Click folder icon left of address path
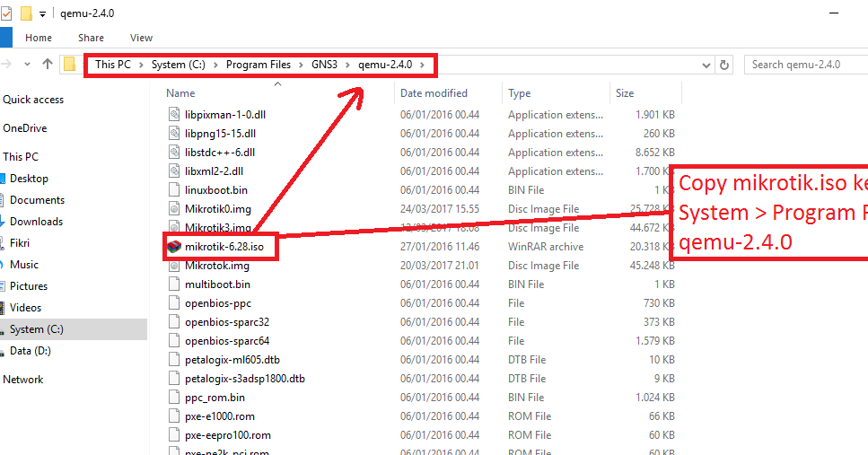This screenshot has width=868, height=455. pos(69,65)
